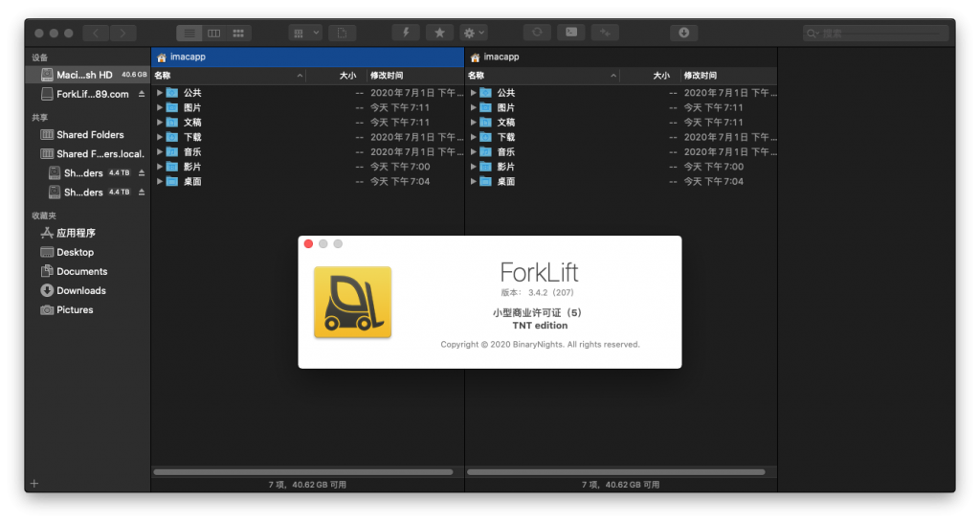Select 影片 folder icon in left pane
This screenshot has height=523, width=980.
point(172,167)
